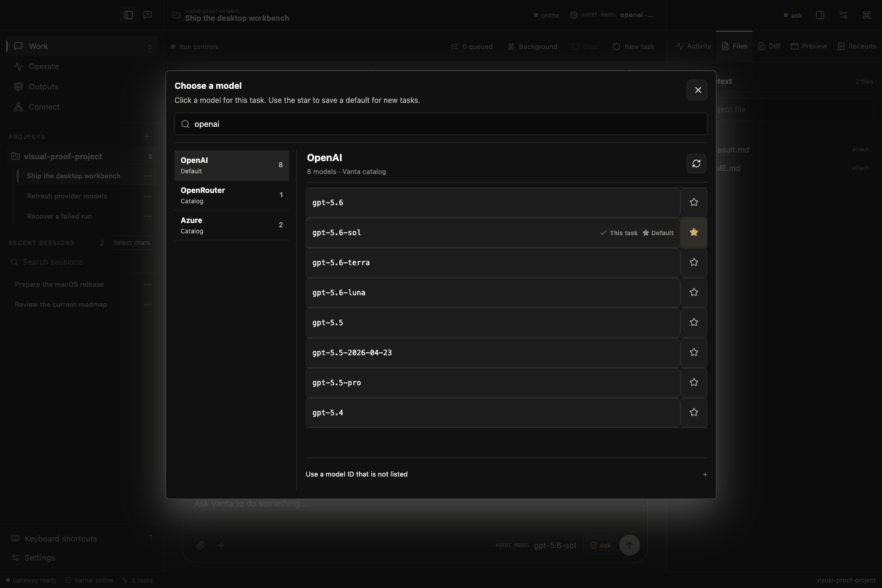Open the Outputs section
Screen dimensions: 882x588
coord(81,86)
